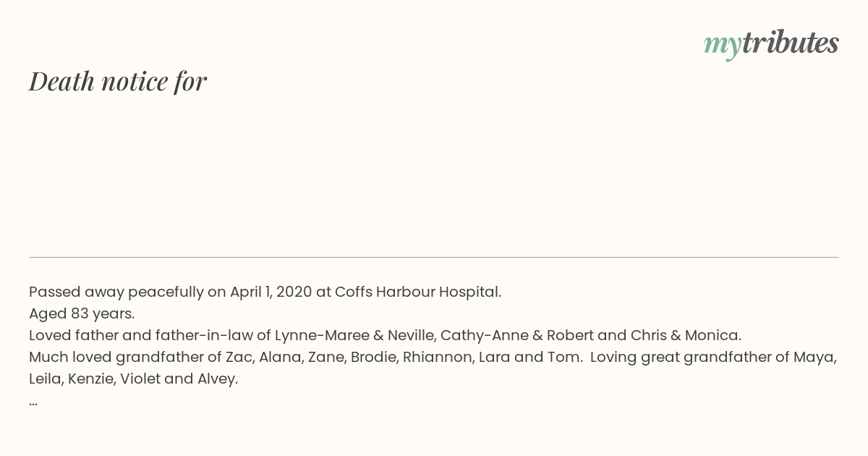Click the 'Aged 83 years.' text

tap(82, 313)
